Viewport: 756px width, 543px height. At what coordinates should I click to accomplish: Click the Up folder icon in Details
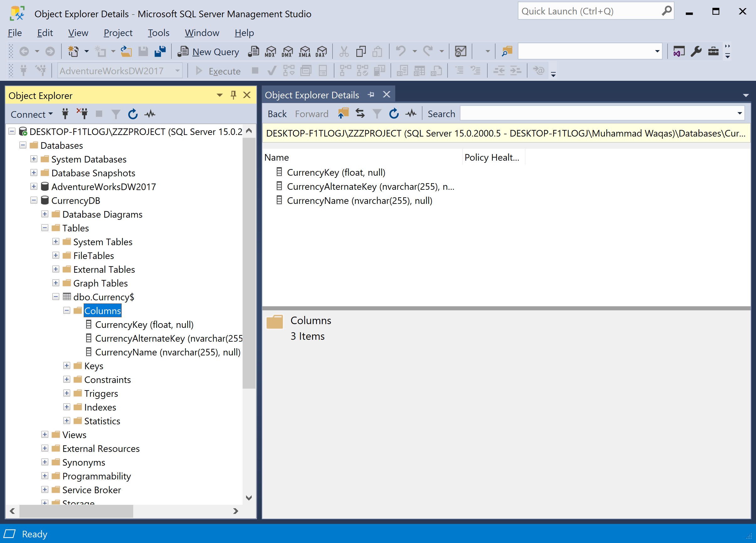[x=343, y=114]
